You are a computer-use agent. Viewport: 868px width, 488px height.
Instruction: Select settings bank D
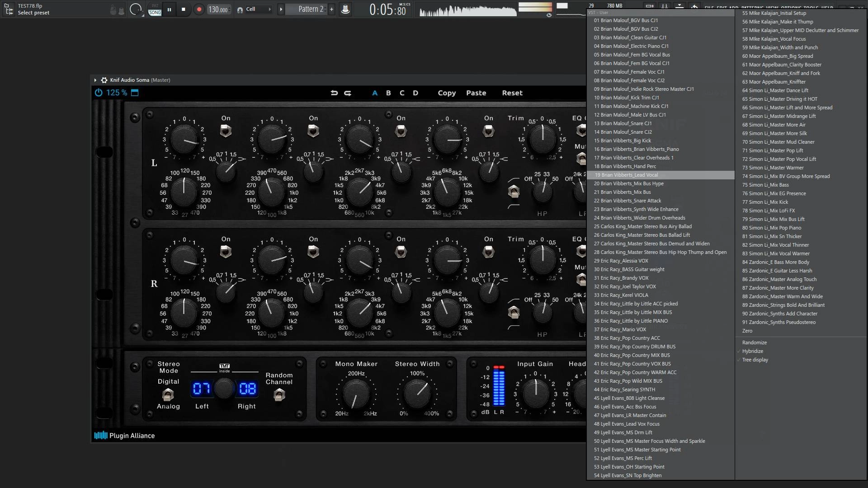pyautogui.click(x=415, y=93)
